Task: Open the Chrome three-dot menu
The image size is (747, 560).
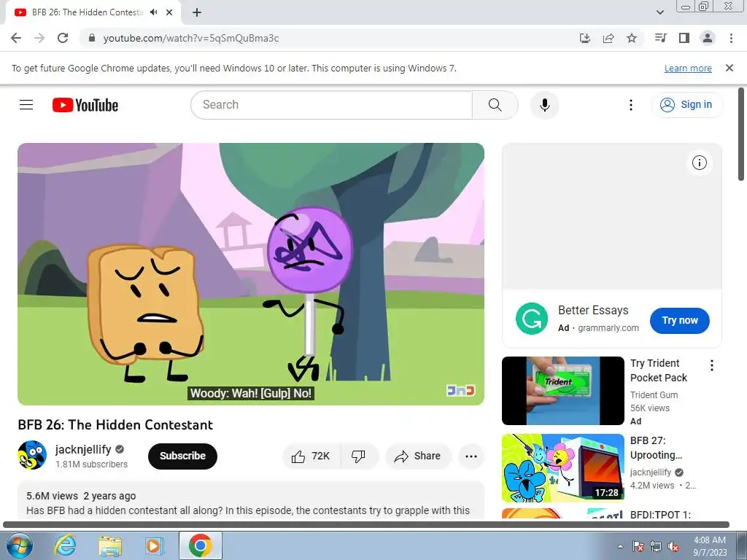Action: coord(731,38)
